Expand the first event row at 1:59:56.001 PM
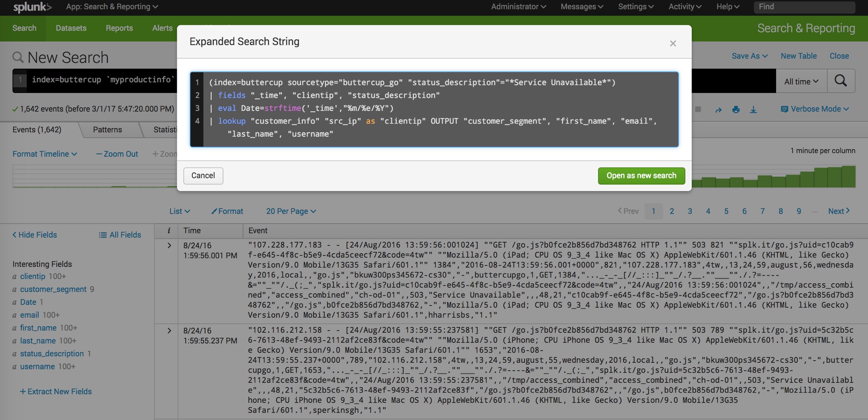Screen dimensions: 868x420 (169, 246)
